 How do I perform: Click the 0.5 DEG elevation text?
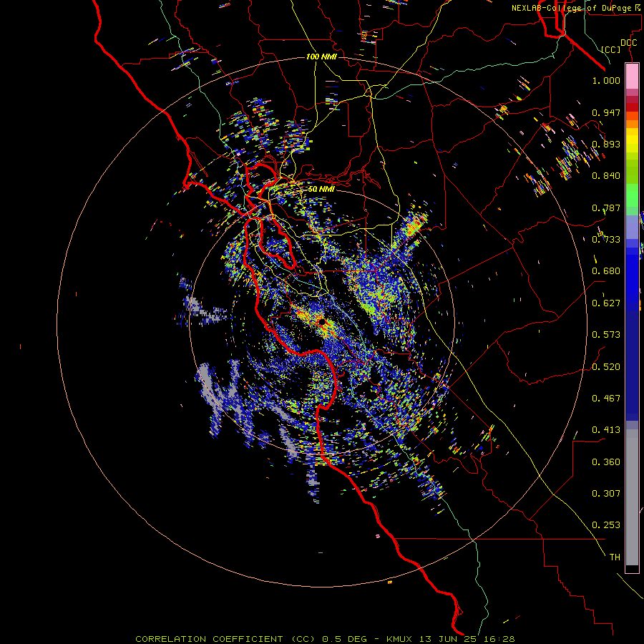coord(348,639)
